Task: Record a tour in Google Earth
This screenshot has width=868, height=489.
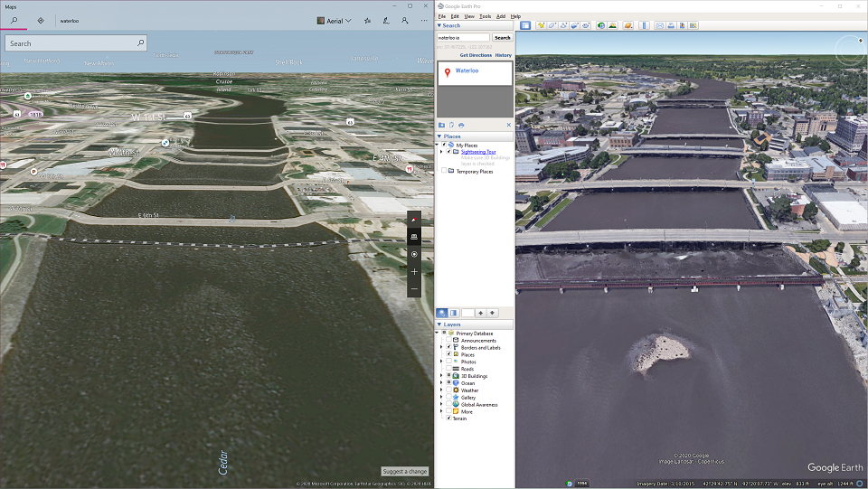Action: pyautogui.click(x=586, y=25)
